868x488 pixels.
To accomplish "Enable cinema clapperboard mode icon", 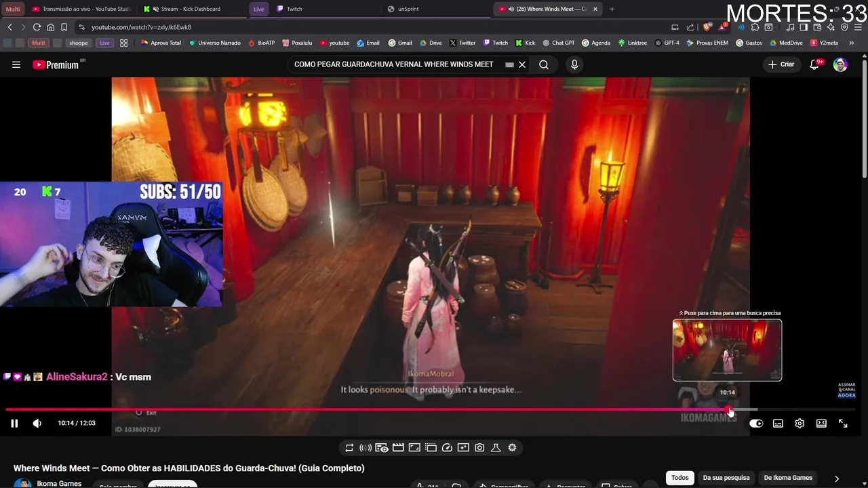I will pos(398,447).
